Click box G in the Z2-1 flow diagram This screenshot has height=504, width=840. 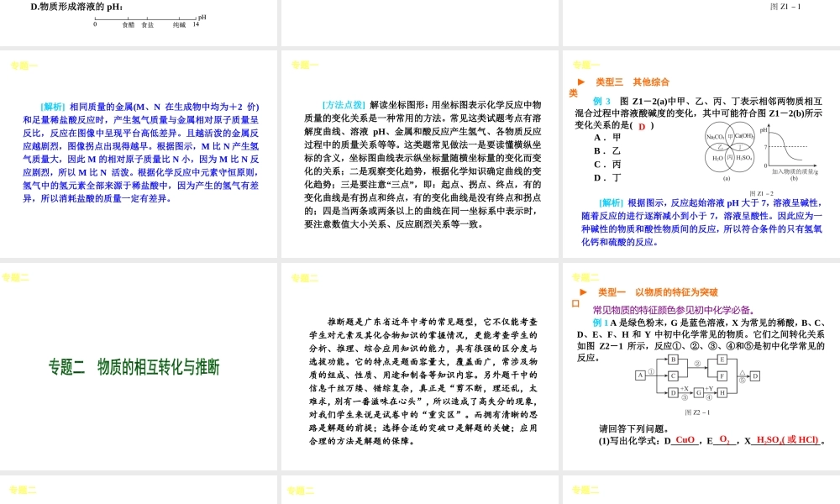(x=699, y=392)
